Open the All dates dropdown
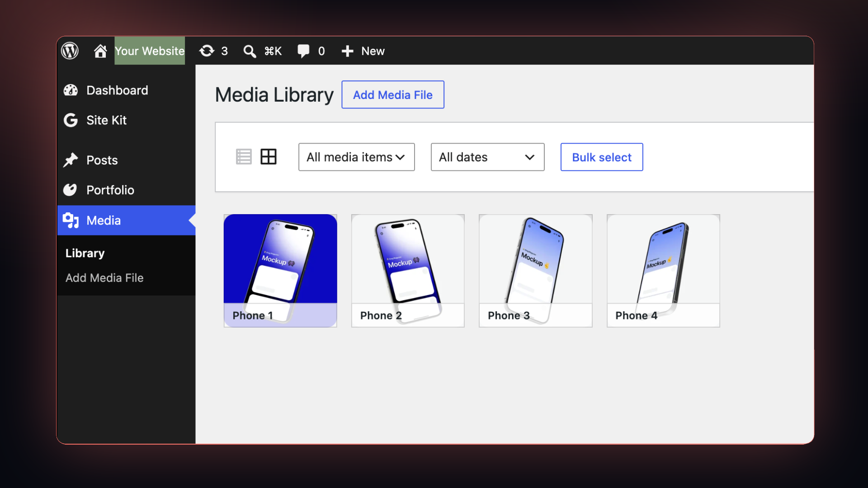868x488 pixels. click(487, 157)
